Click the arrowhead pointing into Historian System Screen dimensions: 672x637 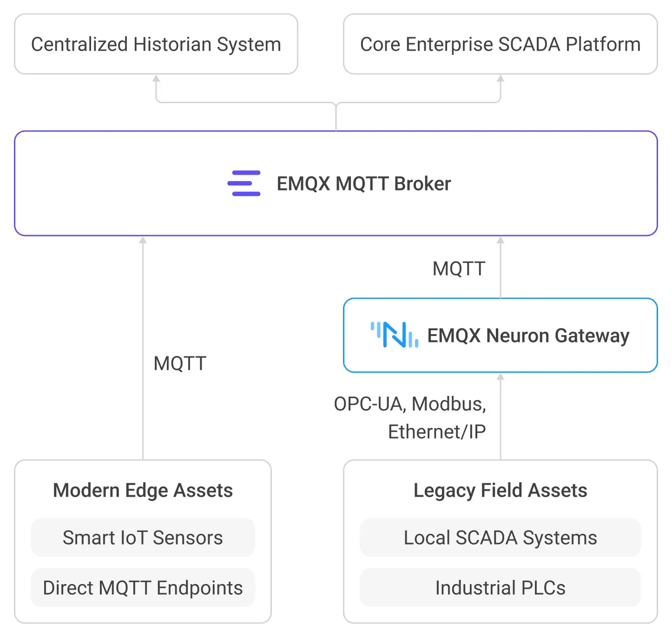point(157,79)
